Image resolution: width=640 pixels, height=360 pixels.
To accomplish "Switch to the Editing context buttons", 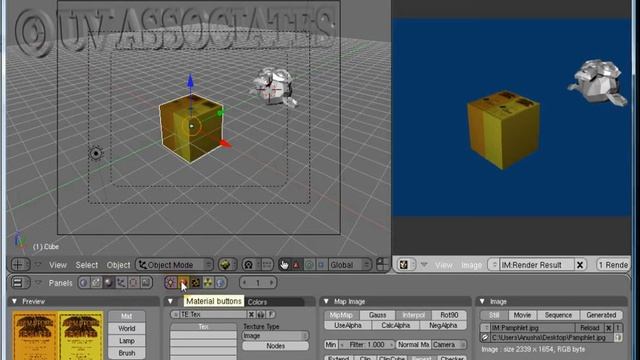I will coord(133,282).
